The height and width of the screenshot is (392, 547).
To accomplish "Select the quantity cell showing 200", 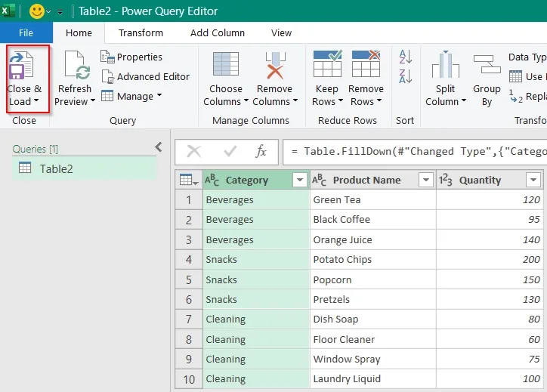I will (490, 259).
